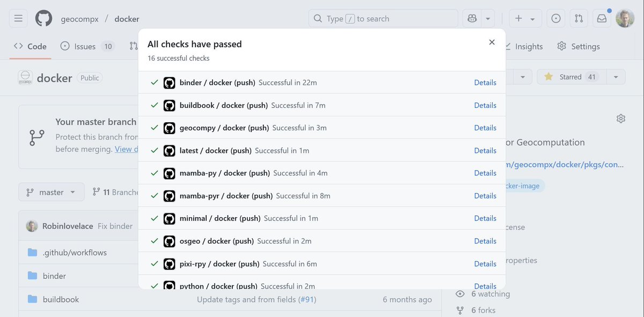
Task: Star or unstar with the Starred button
Action: (572, 77)
